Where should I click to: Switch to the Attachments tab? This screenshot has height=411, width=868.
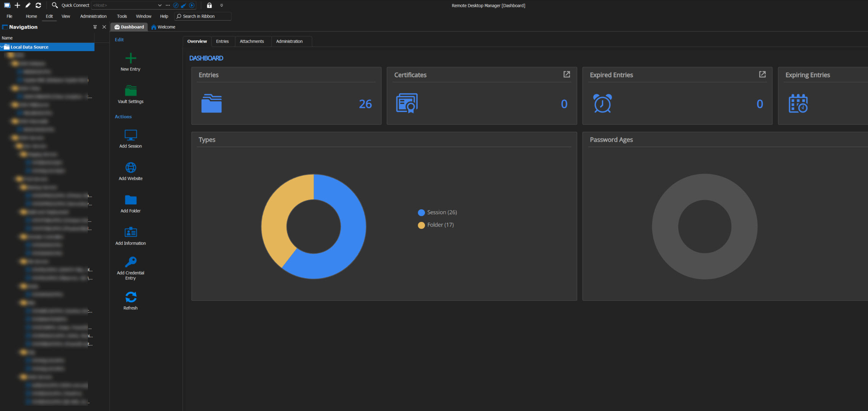click(251, 41)
